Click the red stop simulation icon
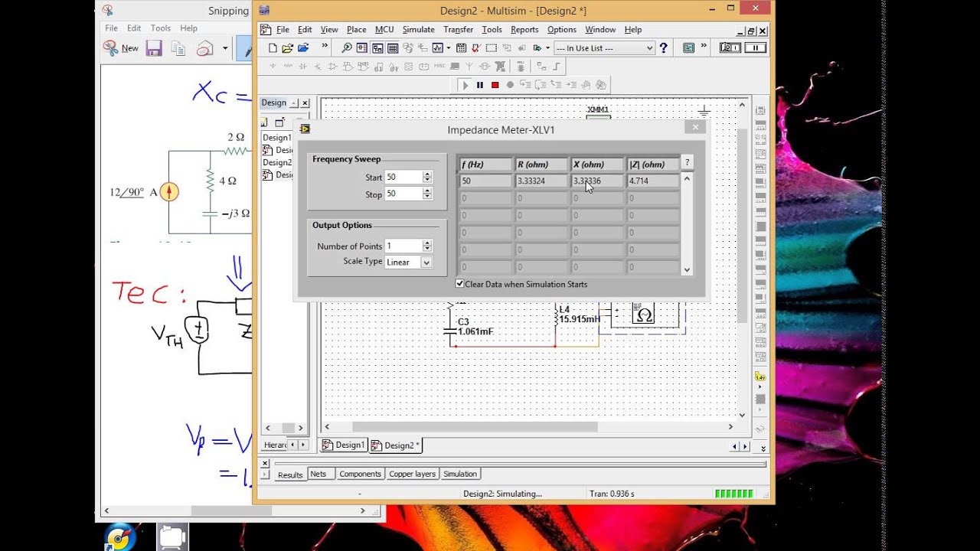 pos(495,85)
